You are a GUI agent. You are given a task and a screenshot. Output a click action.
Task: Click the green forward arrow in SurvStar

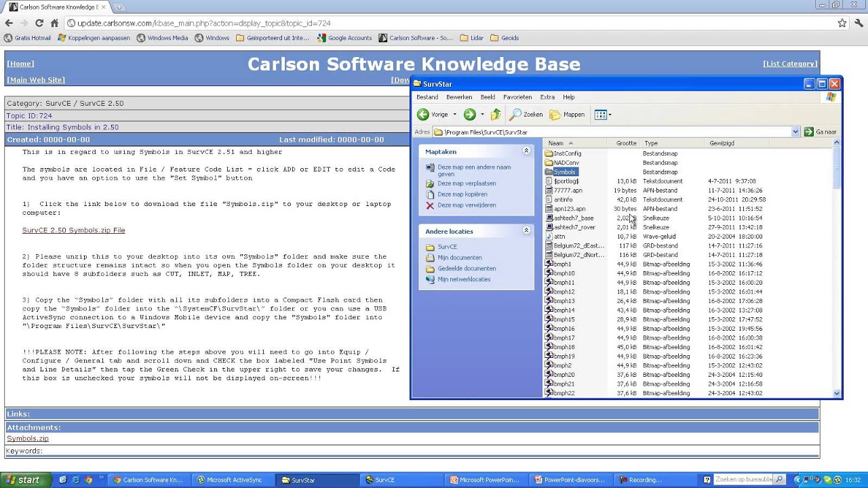(x=469, y=115)
